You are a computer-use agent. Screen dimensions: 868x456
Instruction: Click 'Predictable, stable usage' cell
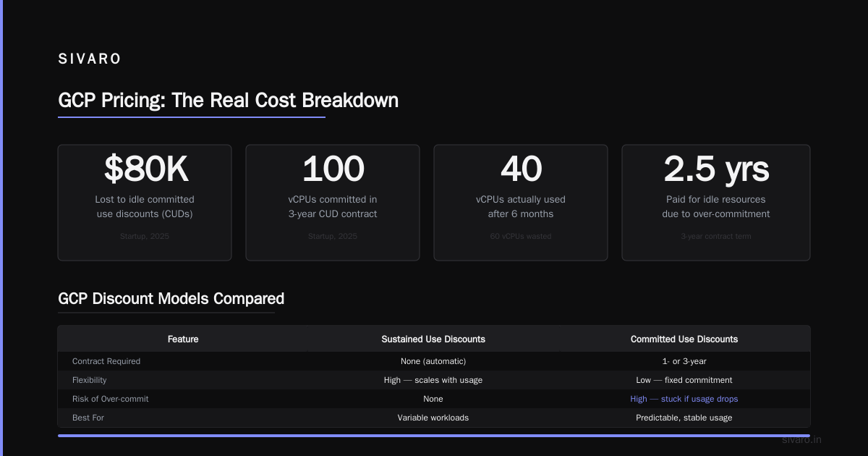pos(684,418)
